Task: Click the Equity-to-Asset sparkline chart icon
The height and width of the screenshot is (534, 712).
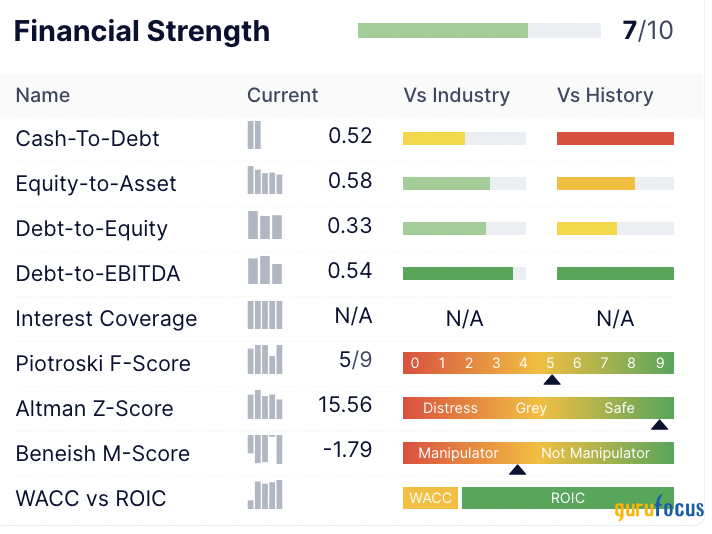Action: coord(265,181)
